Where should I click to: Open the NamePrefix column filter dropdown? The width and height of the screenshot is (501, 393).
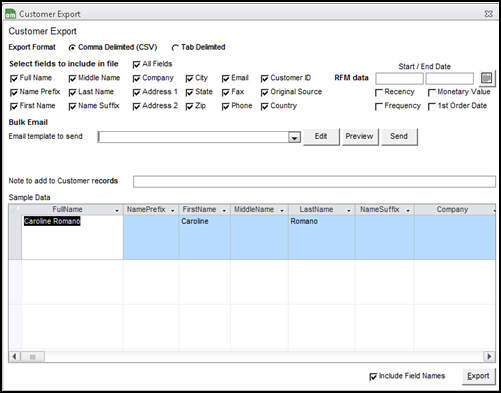(x=172, y=211)
